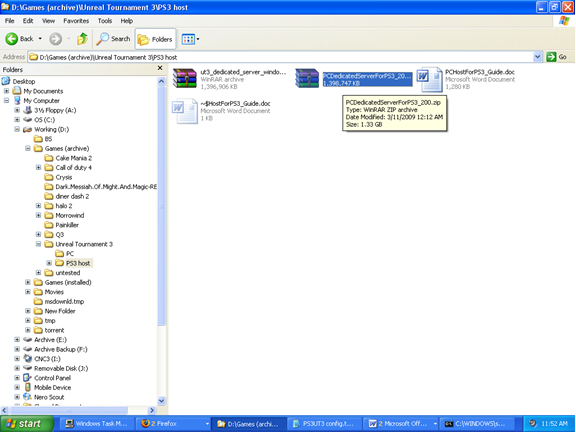The image size is (576, 433).
Task: Select the Games (installed) folder icon
Action: click(38, 282)
